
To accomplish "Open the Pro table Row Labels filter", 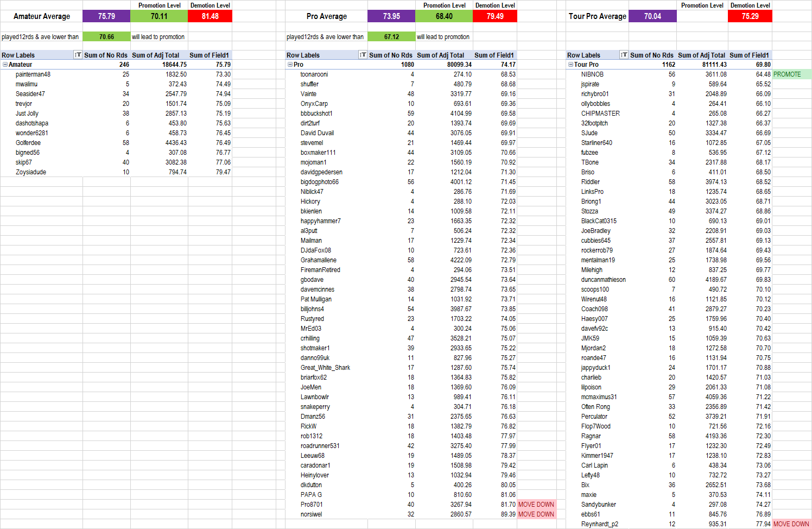I will (363, 55).
